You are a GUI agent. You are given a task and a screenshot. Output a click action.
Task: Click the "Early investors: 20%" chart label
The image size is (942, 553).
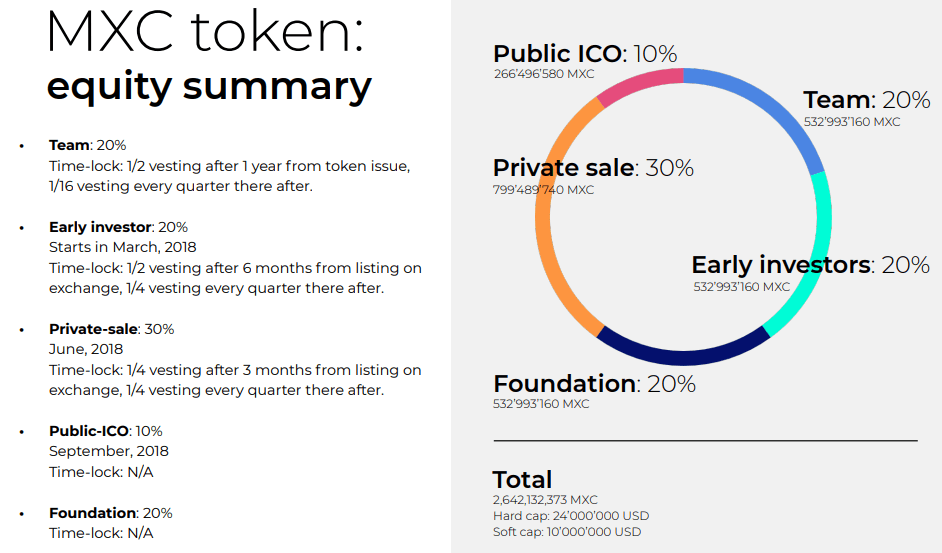tap(810, 265)
